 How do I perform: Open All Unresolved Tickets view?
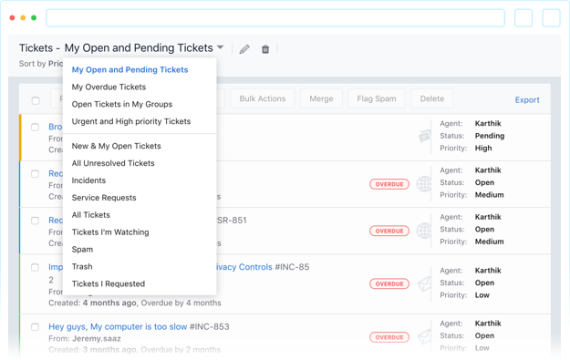click(113, 163)
